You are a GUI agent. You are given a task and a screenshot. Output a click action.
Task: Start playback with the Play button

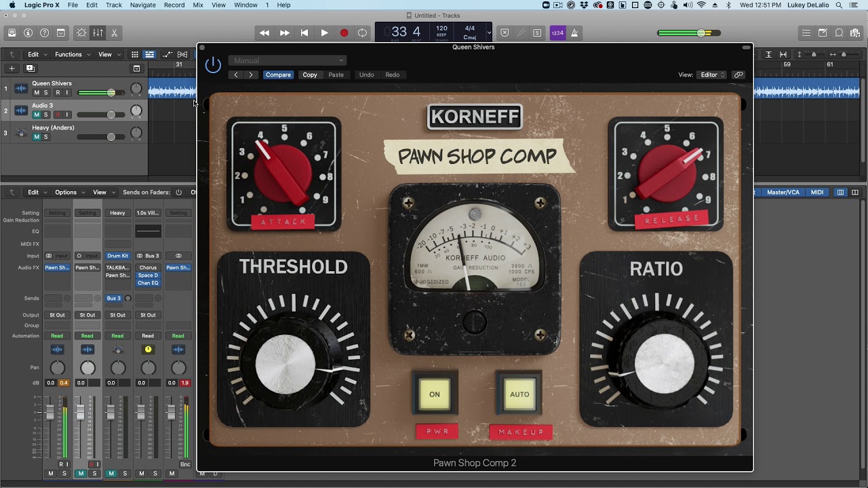(x=324, y=33)
